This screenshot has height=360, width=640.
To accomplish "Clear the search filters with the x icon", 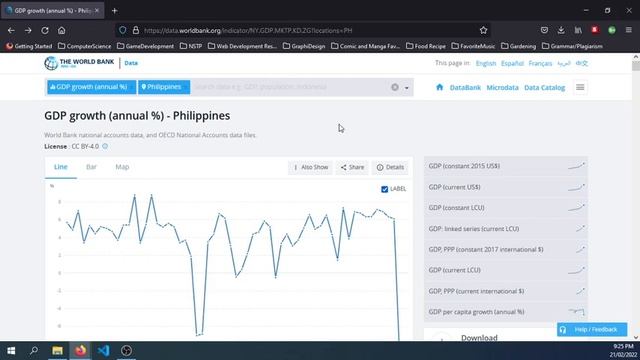I will (x=395, y=87).
